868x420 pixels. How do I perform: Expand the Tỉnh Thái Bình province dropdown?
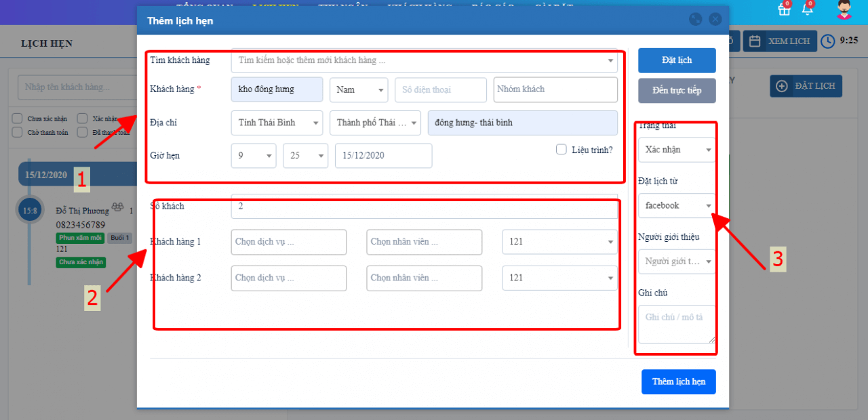coord(277,123)
